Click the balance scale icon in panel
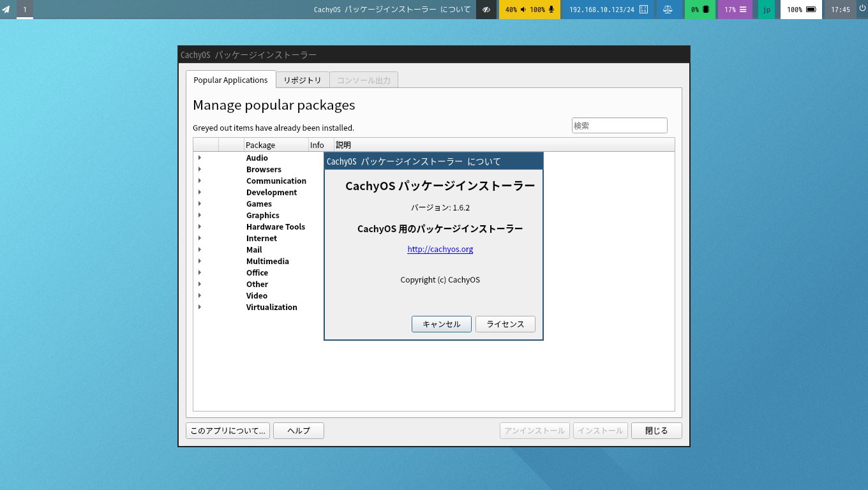The height and width of the screenshot is (490, 868). tap(668, 10)
